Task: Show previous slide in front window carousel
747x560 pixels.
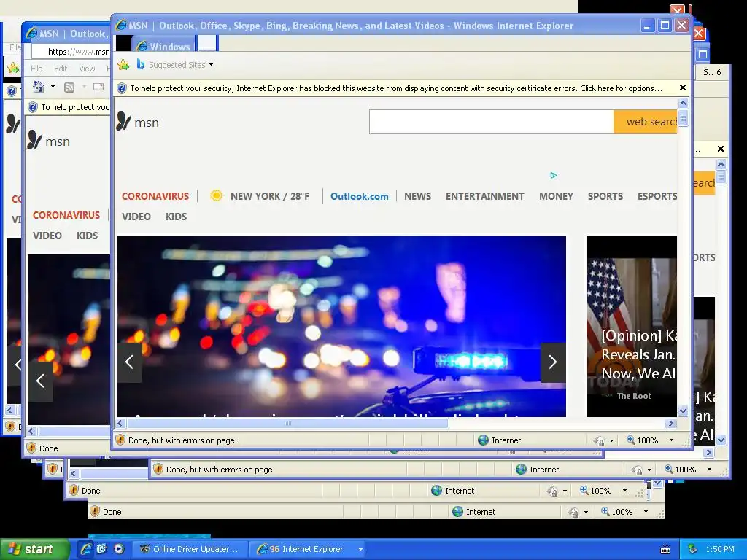Action: 129,362
